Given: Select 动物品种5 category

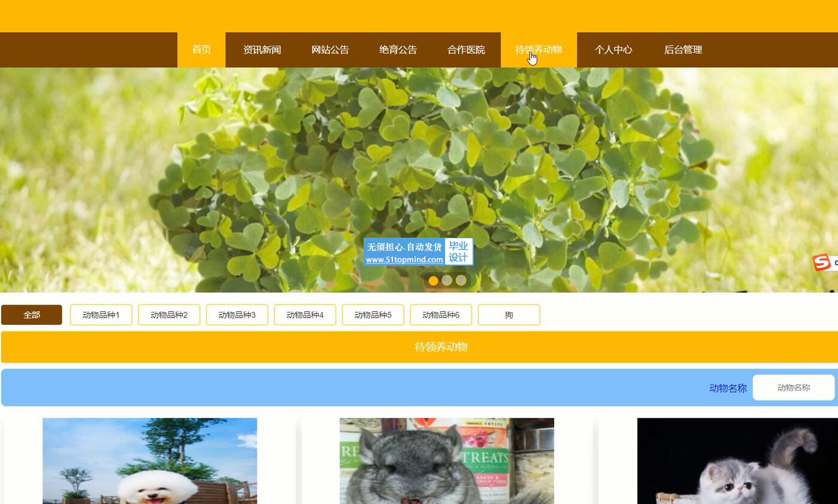Looking at the screenshot, I should coord(373,315).
